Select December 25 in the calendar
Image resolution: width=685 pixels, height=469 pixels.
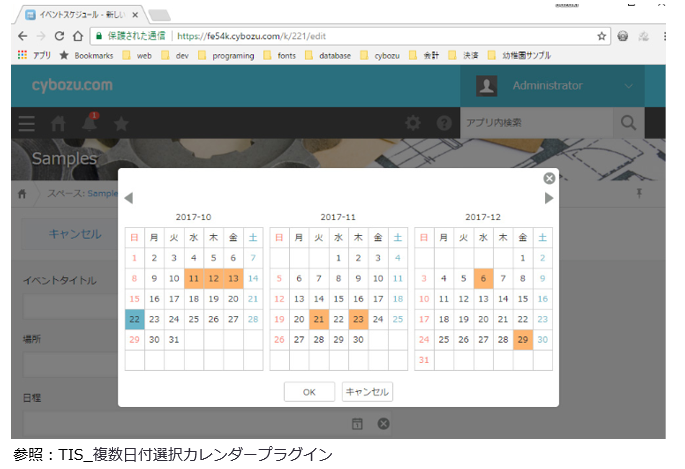(x=444, y=339)
